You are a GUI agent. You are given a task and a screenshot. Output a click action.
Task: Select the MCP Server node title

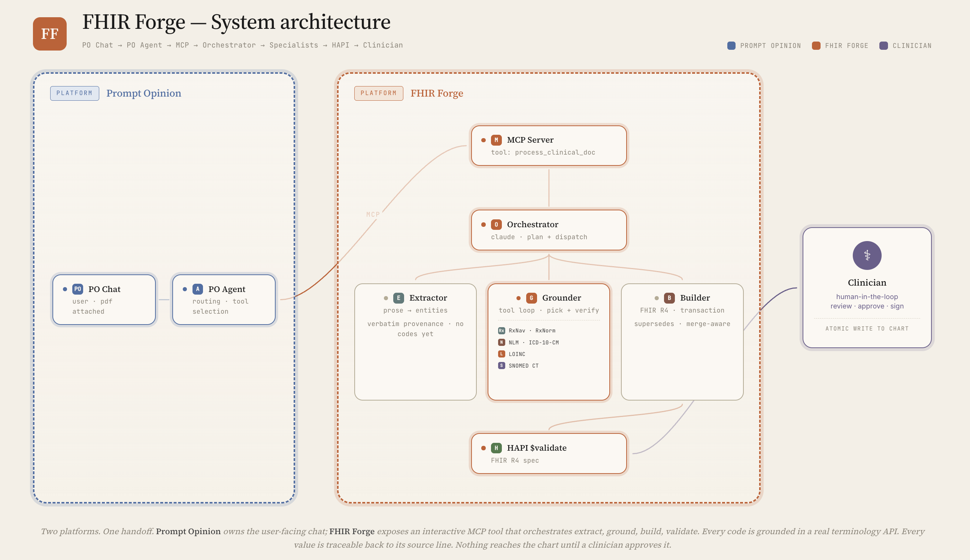[x=530, y=140]
